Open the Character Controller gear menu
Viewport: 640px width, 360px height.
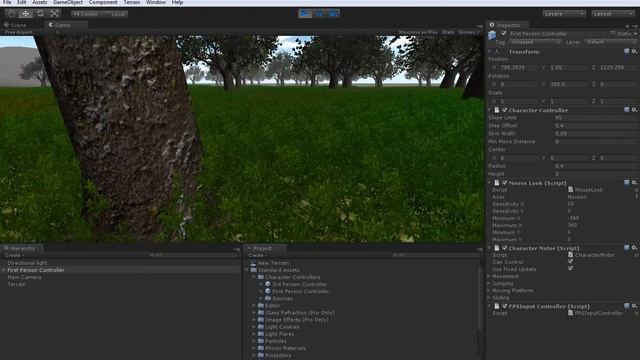tap(634, 110)
